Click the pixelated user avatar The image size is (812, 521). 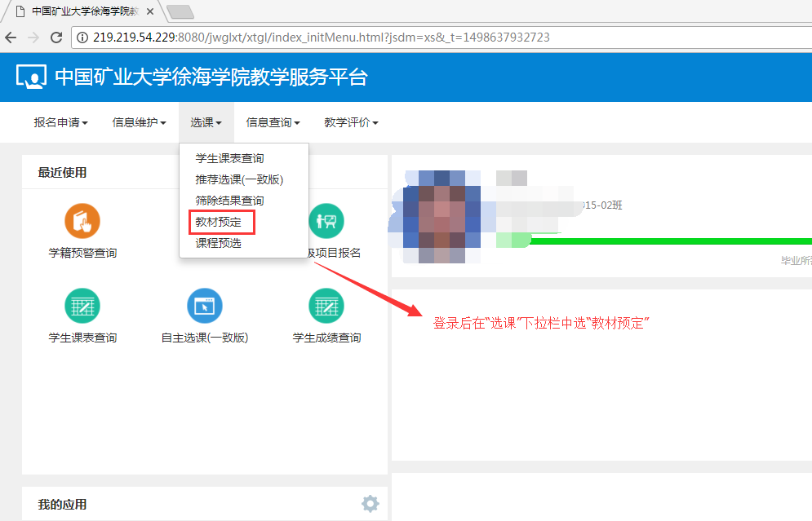441,217
